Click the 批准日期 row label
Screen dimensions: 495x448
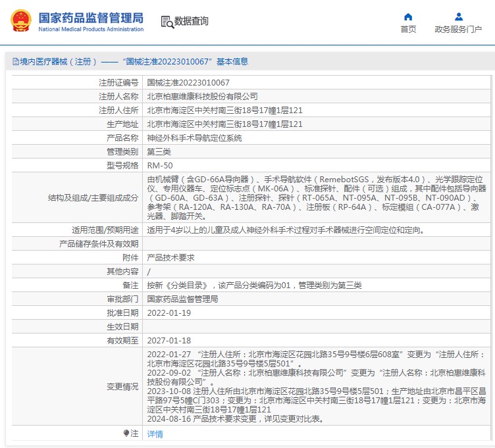pyautogui.click(x=122, y=313)
